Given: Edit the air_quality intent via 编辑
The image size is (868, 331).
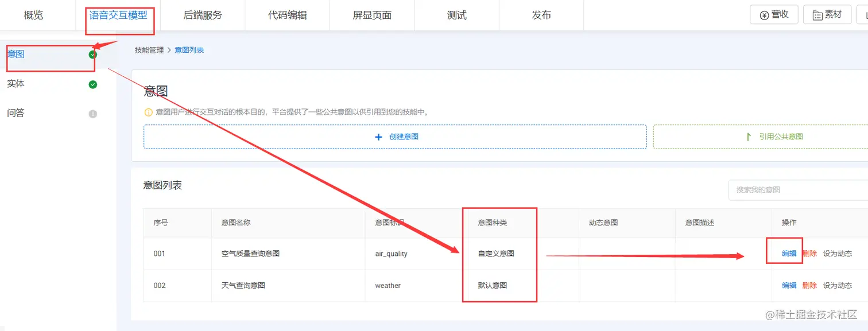Looking at the screenshot, I should point(784,253).
